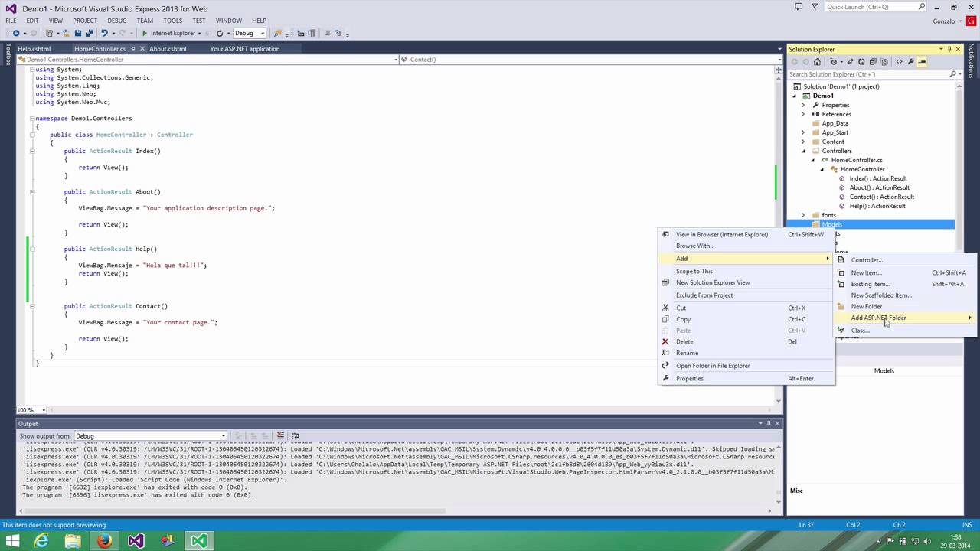Select HomeController.cs in Solution Explorer
Image resolution: width=980 pixels, height=551 pixels.
[857, 160]
